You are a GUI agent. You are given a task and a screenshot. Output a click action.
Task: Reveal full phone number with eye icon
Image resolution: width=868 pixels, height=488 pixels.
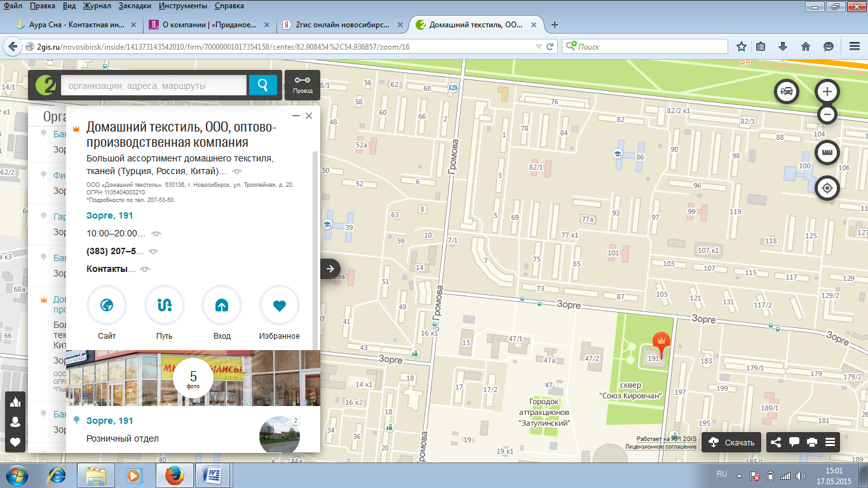153,252
